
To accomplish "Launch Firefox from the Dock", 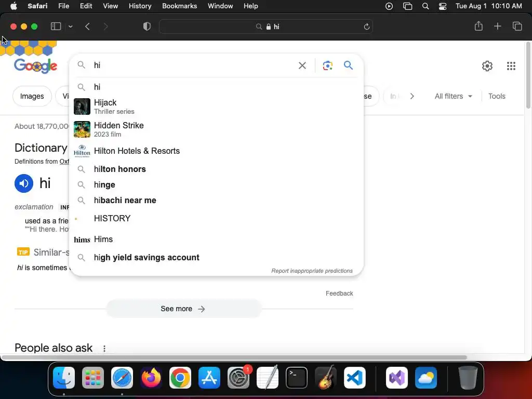I will 151,378.
